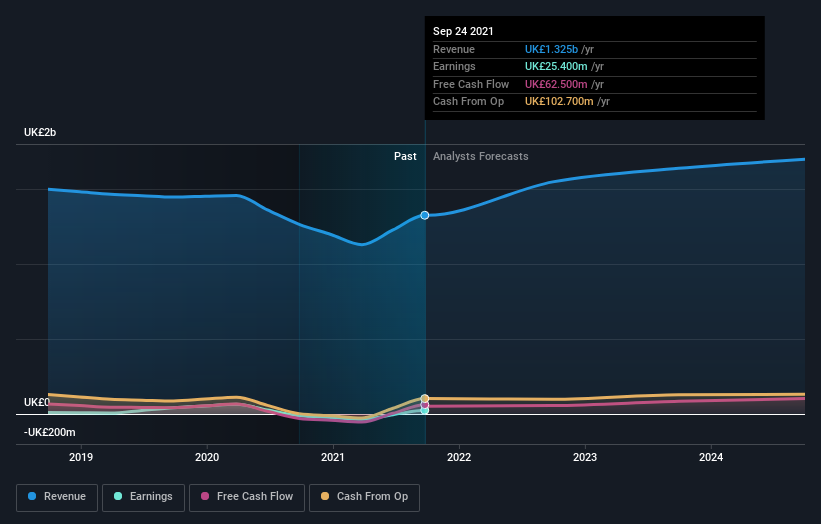Click the 2024 x-axis label
Image resolution: width=821 pixels, height=524 pixels.
click(x=711, y=457)
